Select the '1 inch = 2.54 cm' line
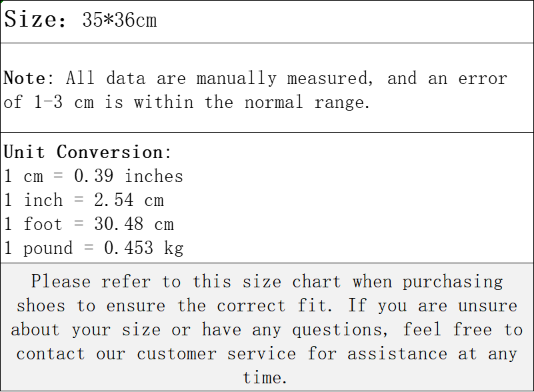 click(84, 200)
